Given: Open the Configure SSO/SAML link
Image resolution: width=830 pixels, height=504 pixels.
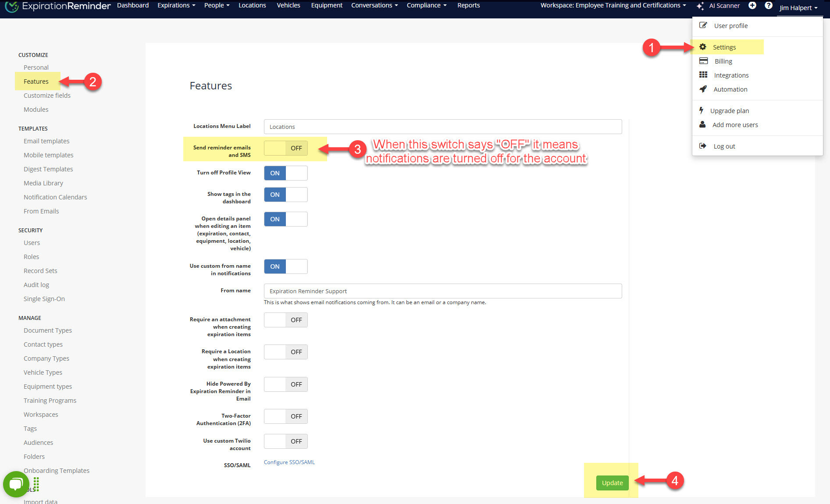Looking at the screenshot, I should pyautogui.click(x=289, y=462).
